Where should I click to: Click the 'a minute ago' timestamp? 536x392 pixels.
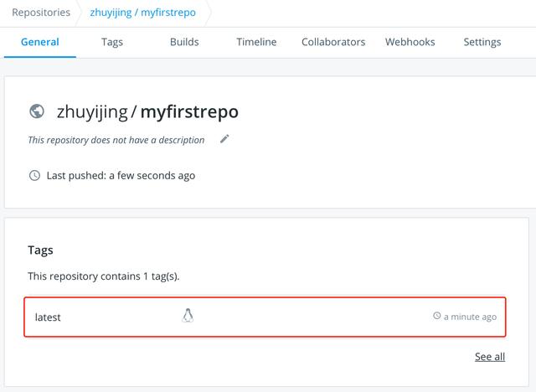(x=470, y=317)
